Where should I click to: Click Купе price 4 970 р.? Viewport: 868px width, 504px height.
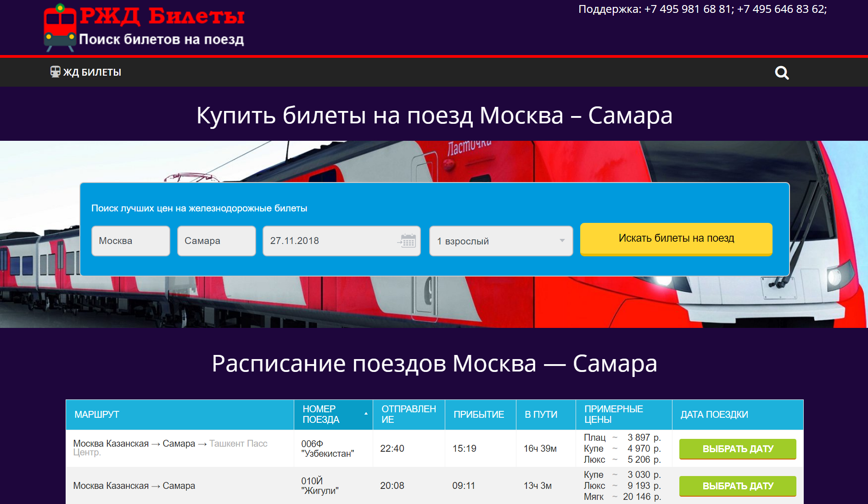622,449
